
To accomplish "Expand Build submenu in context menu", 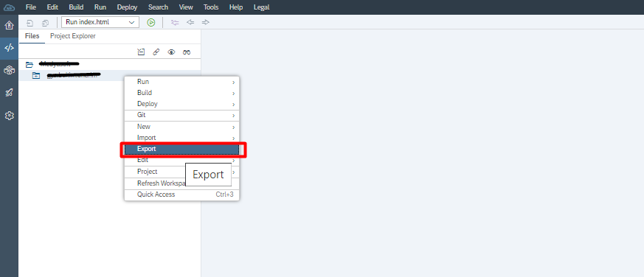I will [x=181, y=93].
